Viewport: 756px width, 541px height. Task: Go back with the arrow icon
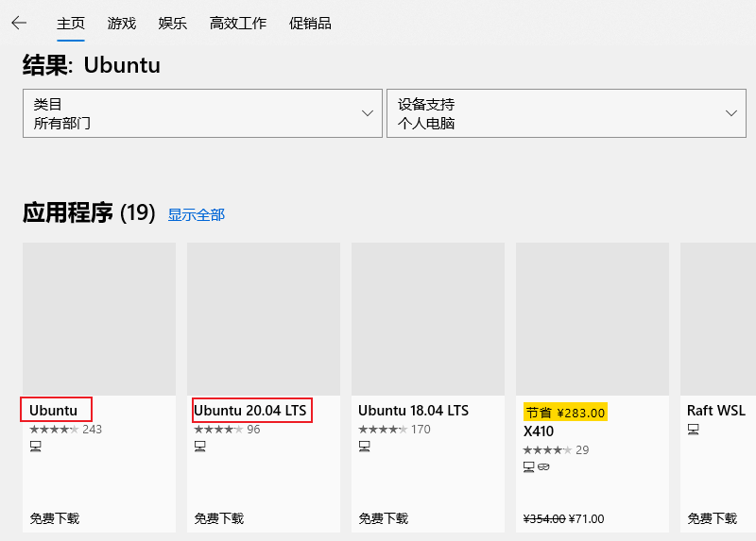19,23
